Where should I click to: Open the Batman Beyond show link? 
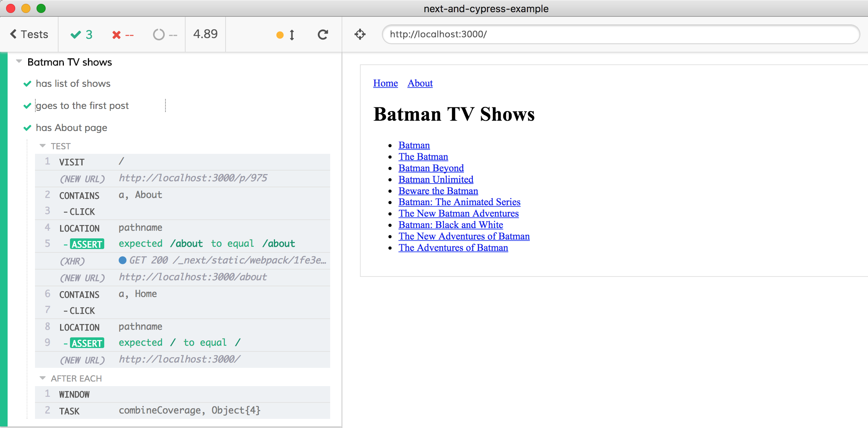431,168
